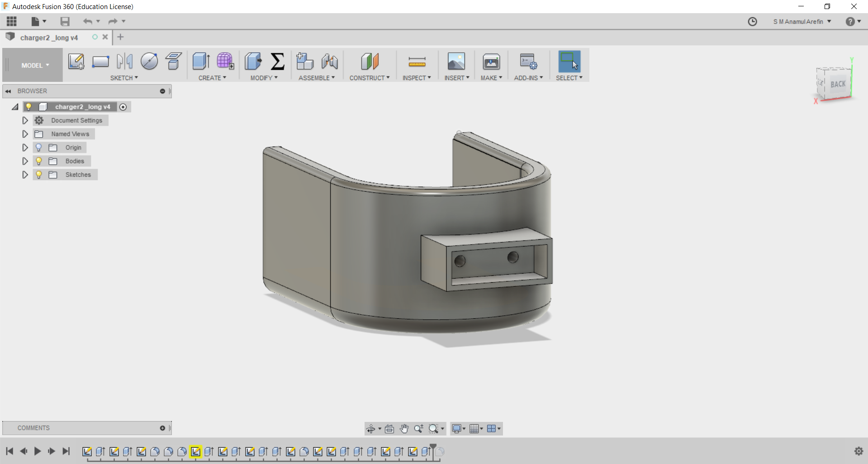Image resolution: width=868 pixels, height=464 pixels.
Task: Expand the Document Settings tree node
Action: (x=25, y=120)
